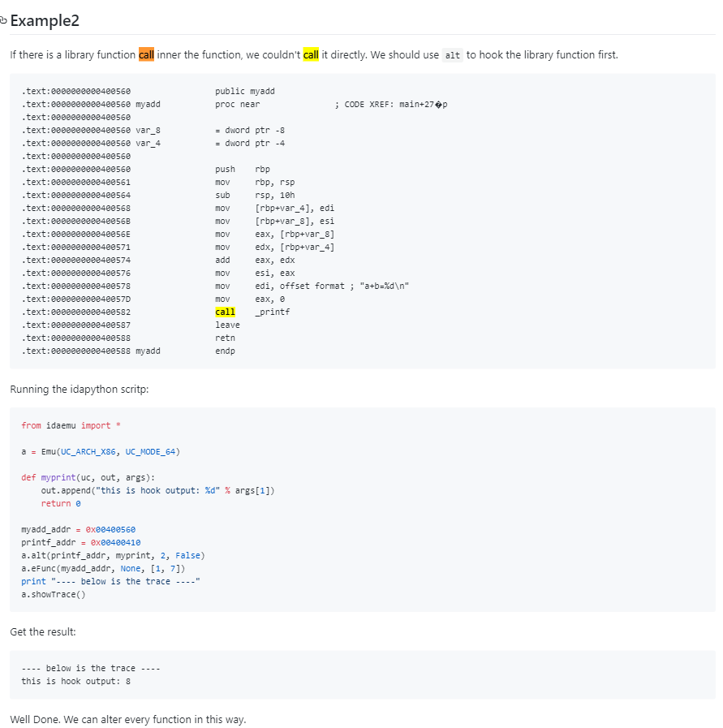Click "Running the idapython scritp:" paragraph
723x728 pixels.
(x=79, y=390)
